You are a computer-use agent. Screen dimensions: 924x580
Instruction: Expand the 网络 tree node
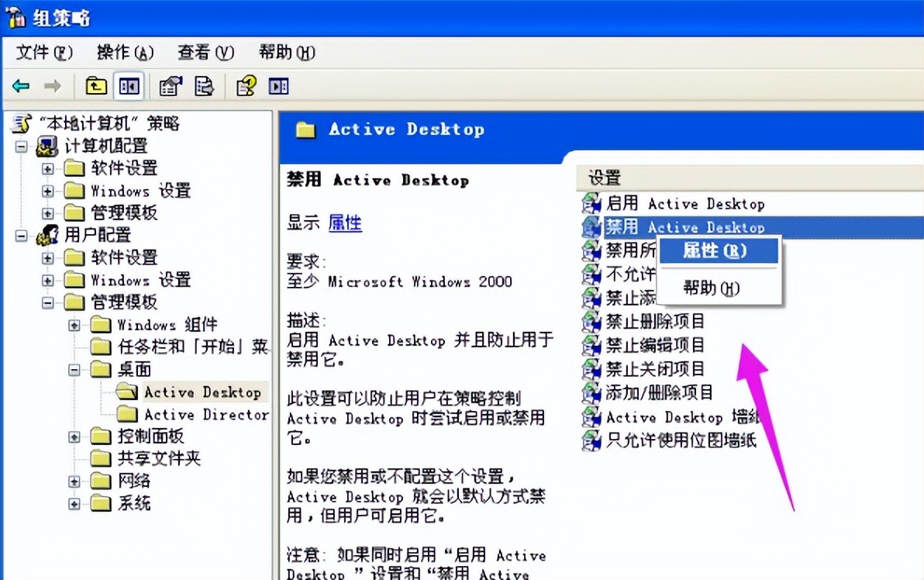[74, 482]
